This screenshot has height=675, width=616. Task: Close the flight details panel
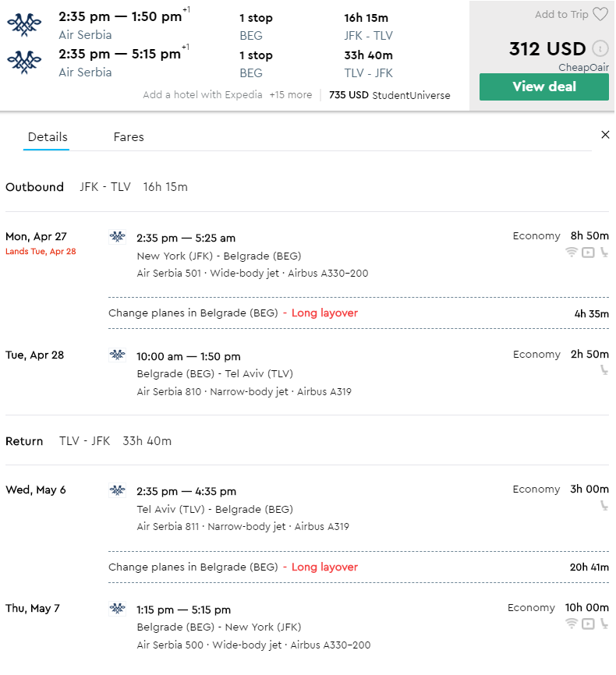tap(605, 135)
